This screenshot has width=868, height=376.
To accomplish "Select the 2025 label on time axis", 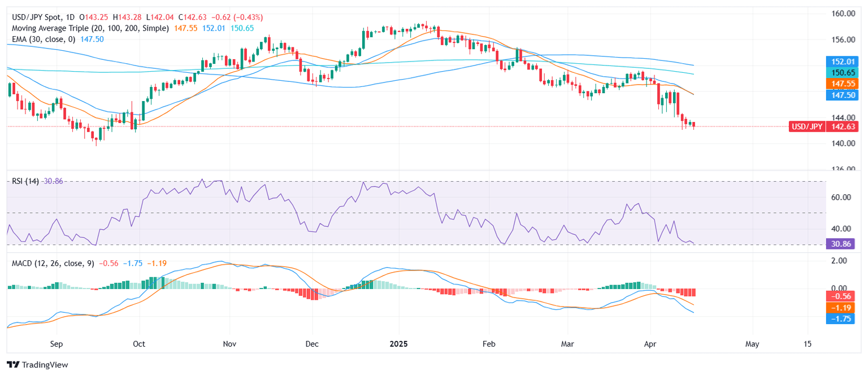I will tap(398, 343).
